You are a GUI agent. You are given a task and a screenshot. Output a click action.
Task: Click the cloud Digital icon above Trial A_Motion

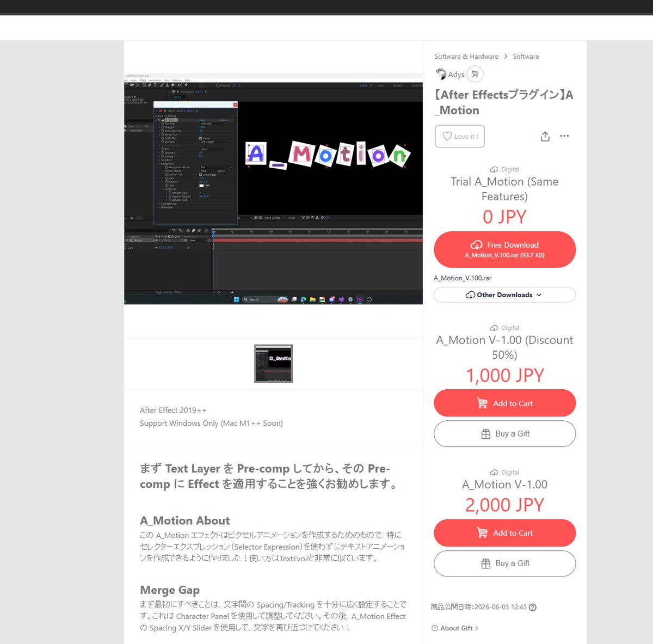tap(494, 170)
